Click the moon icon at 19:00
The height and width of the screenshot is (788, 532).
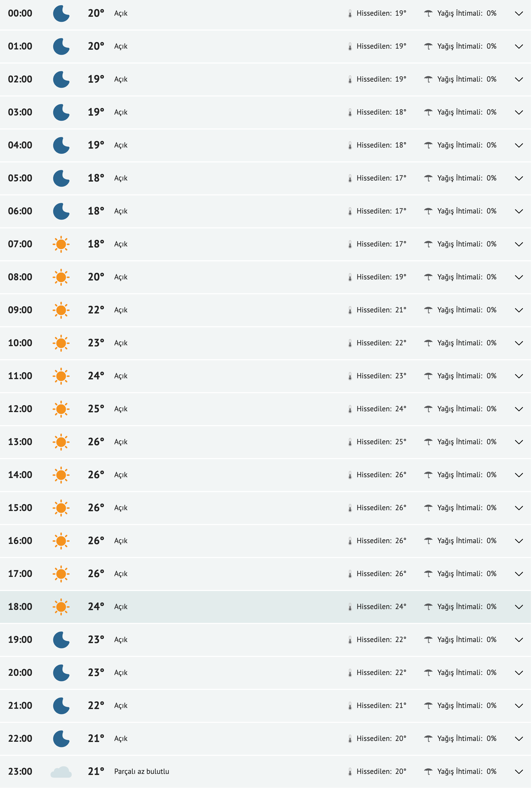pyautogui.click(x=61, y=639)
